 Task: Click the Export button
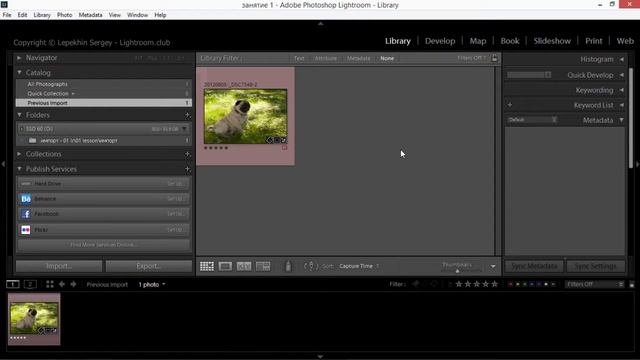(149, 266)
